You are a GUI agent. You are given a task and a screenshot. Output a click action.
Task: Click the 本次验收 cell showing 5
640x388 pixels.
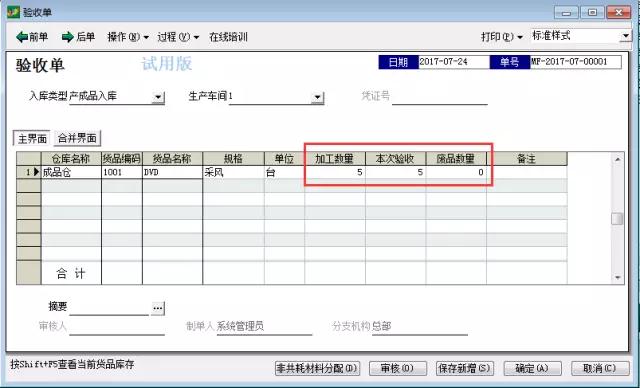(396, 172)
